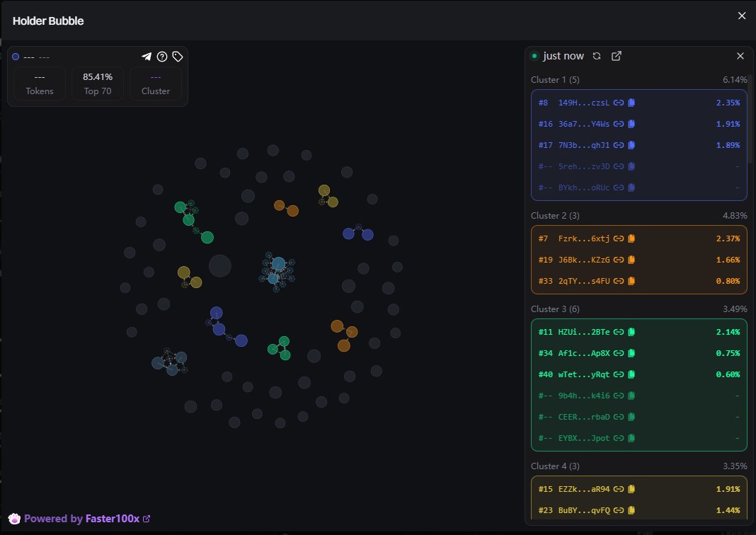756x535 pixels.
Task: Open link icon for 2qTY...s4FU
Action: click(619, 281)
